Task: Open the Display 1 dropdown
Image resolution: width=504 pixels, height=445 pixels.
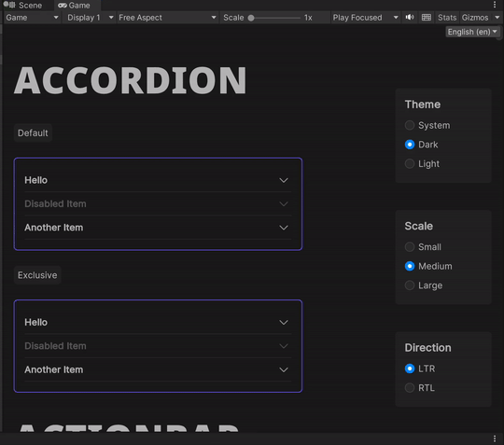Action: (90, 18)
